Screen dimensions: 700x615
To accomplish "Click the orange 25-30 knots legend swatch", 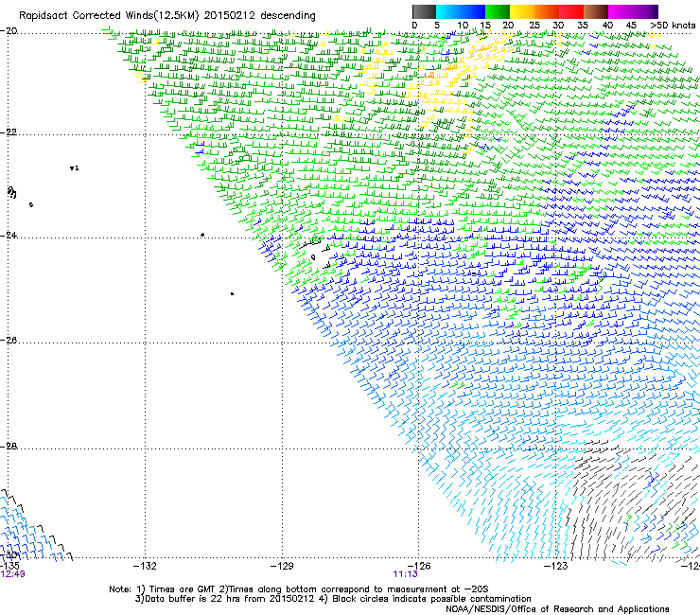I will (547, 11).
